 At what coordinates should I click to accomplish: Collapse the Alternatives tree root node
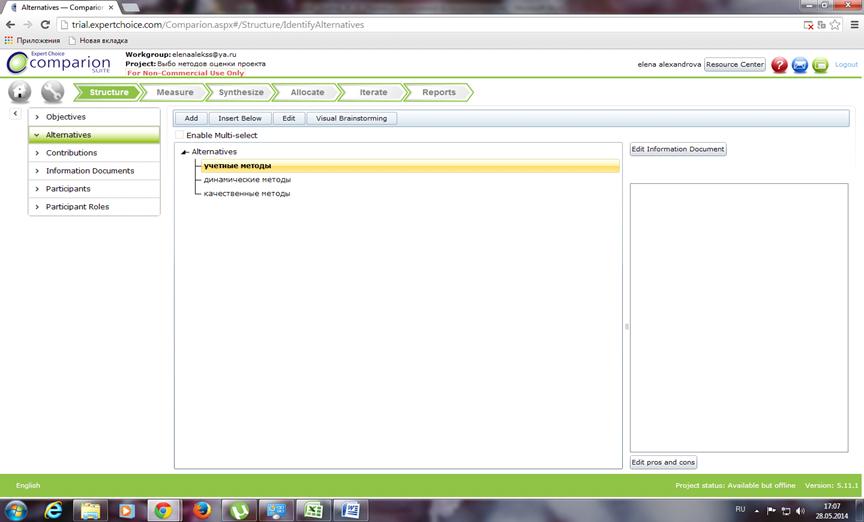pyautogui.click(x=184, y=152)
